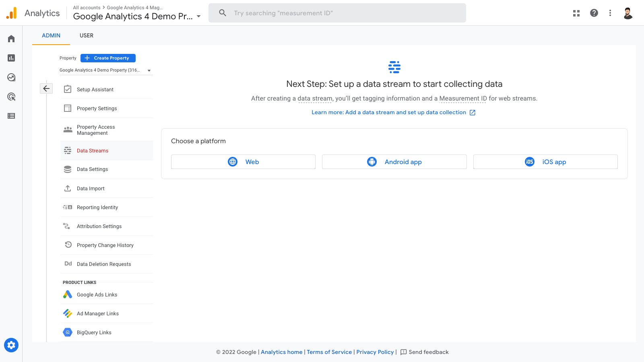Image resolution: width=644 pixels, height=362 pixels.
Task: Click the back arrow button
Action: 46,88
